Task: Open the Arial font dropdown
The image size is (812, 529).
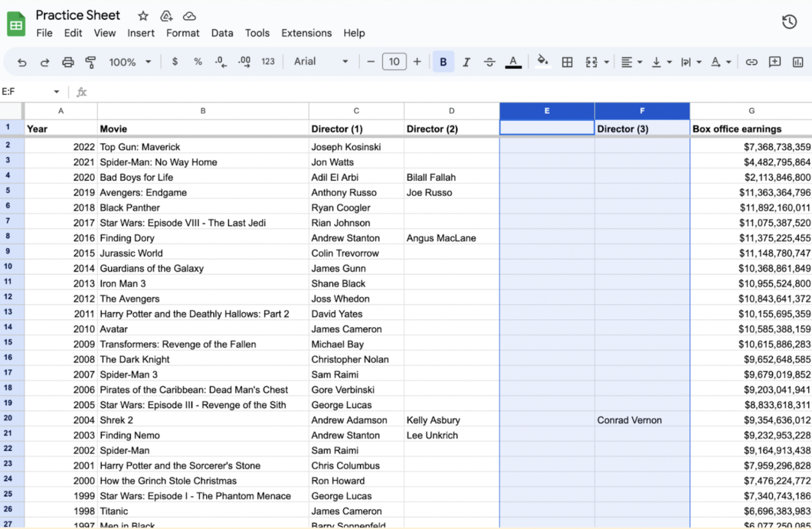Action: pyautogui.click(x=321, y=62)
